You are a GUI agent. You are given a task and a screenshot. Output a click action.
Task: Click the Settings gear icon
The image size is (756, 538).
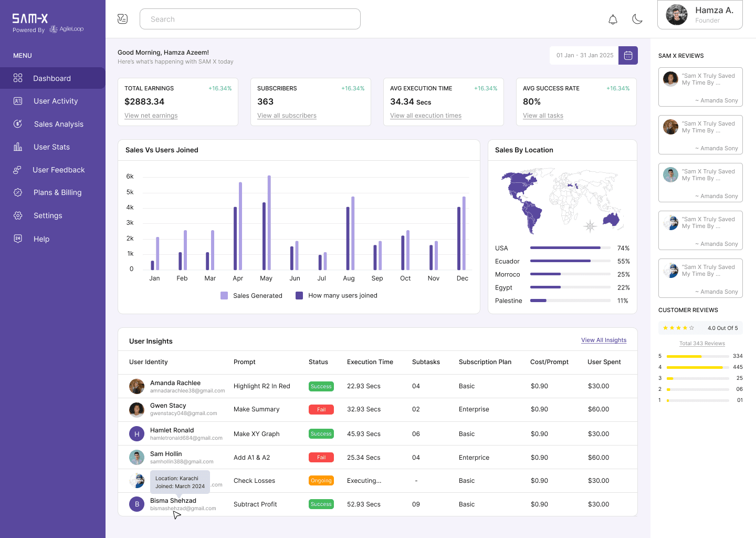(x=18, y=215)
